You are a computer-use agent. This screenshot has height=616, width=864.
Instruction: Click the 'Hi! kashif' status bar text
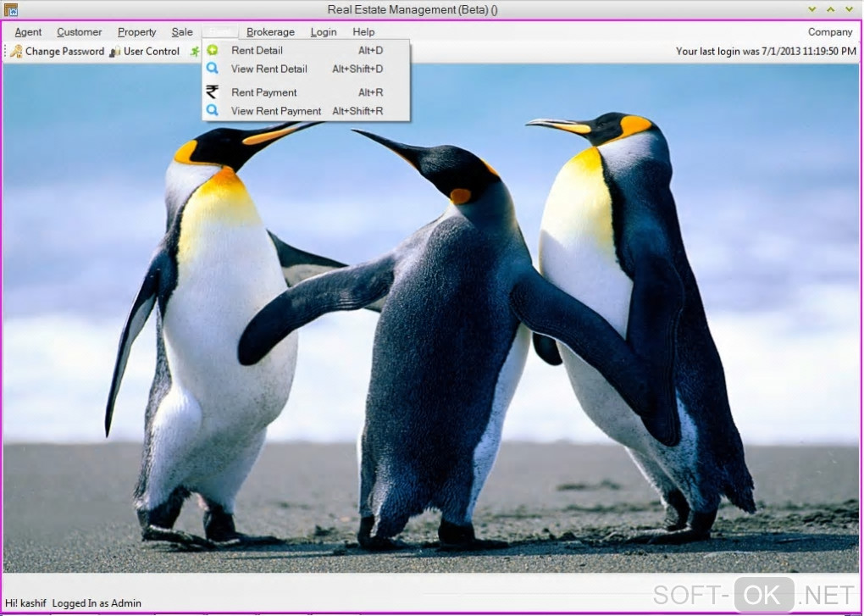tap(26, 603)
